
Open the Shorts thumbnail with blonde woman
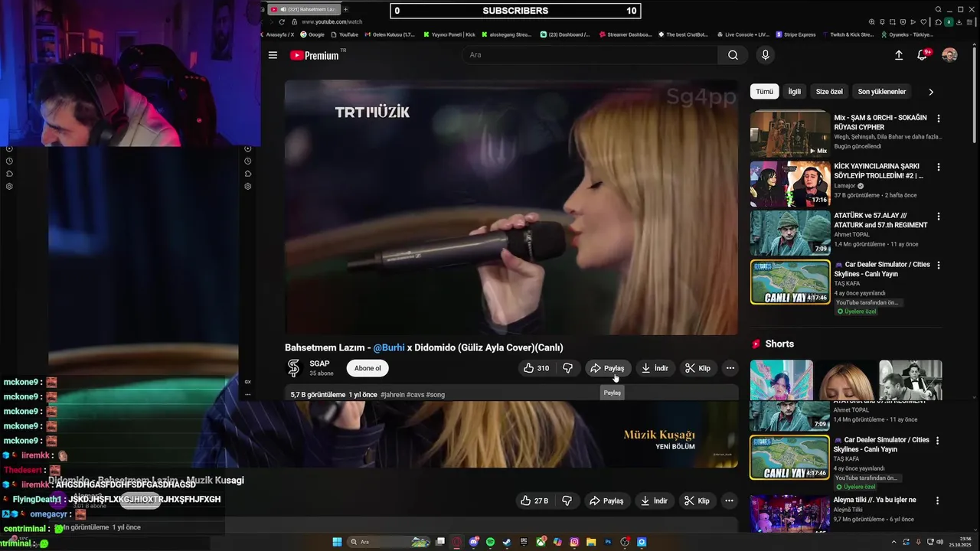(x=846, y=380)
